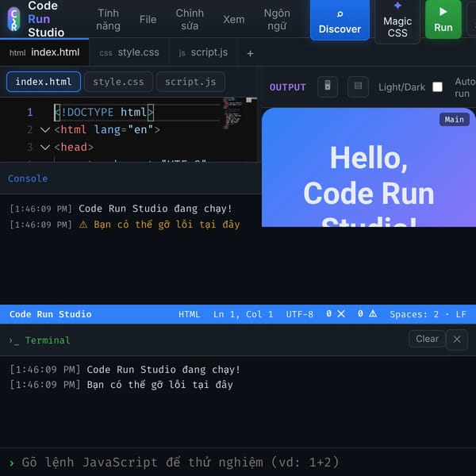Click the Terminal prompt icon
This screenshot has height=476, width=476.
14,340
